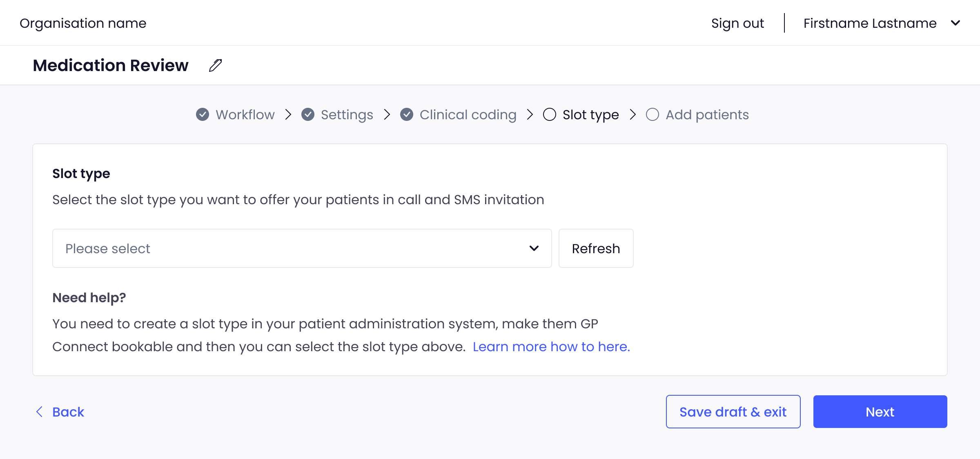Click the slot type dropdown arrow
The height and width of the screenshot is (459, 980).
tap(534, 248)
